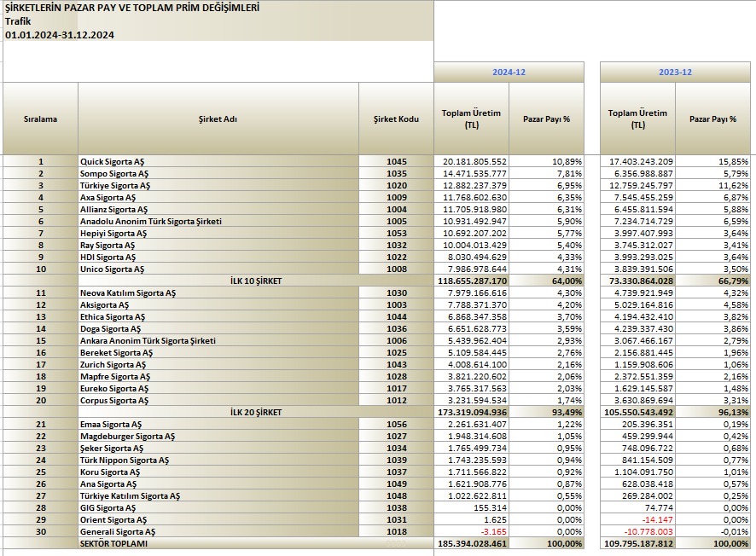Click 'Türk Nippon Sigorta AŞ' cell
Image resolution: width=756 pixels, height=556 pixels.
(218, 460)
